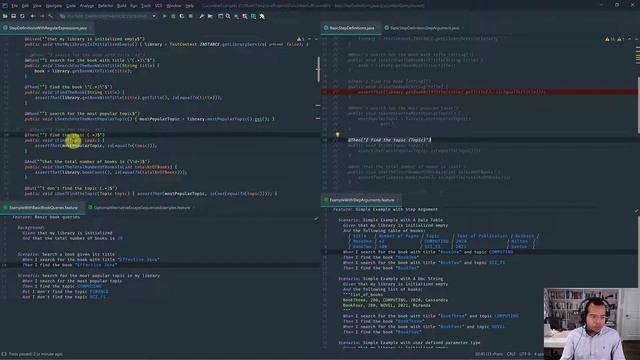Open the Refactor menu

click(105, 6)
